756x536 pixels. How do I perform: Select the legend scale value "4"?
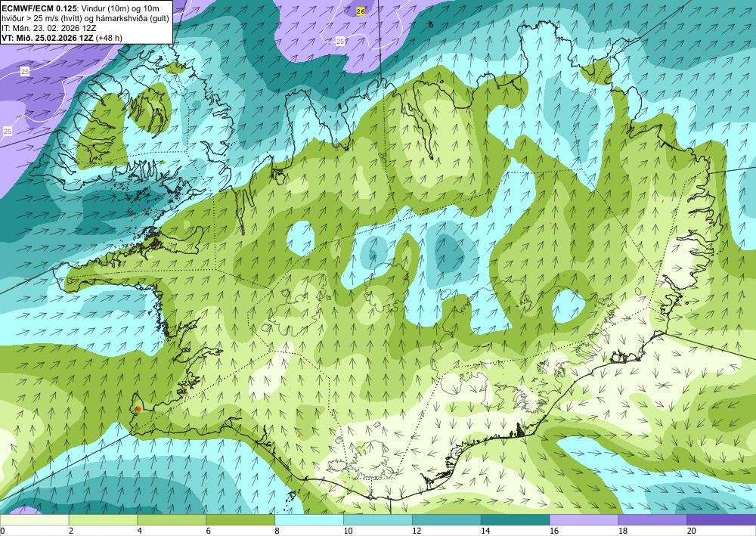[140, 531]
